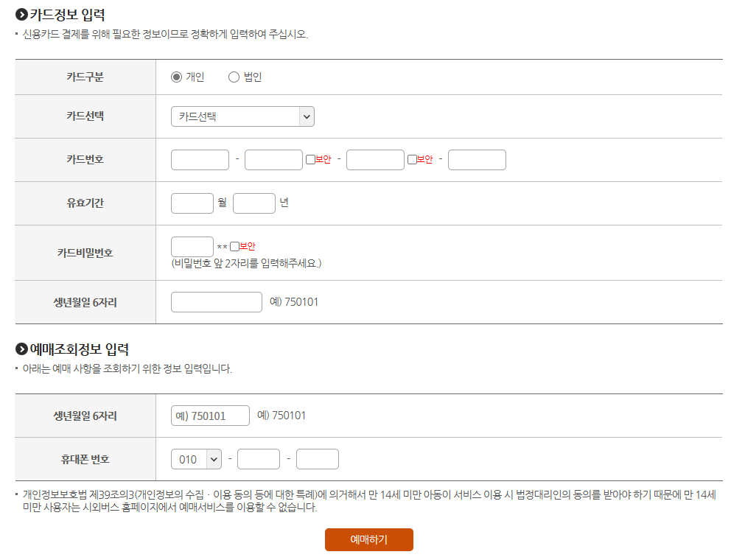Select the 법인 radio button
This screenshot has width=731, height=560.
point(233,76)
